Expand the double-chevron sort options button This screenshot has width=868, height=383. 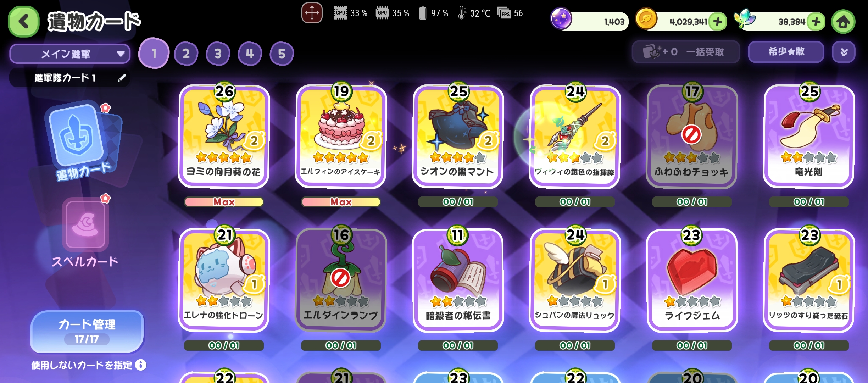point(844,52)
